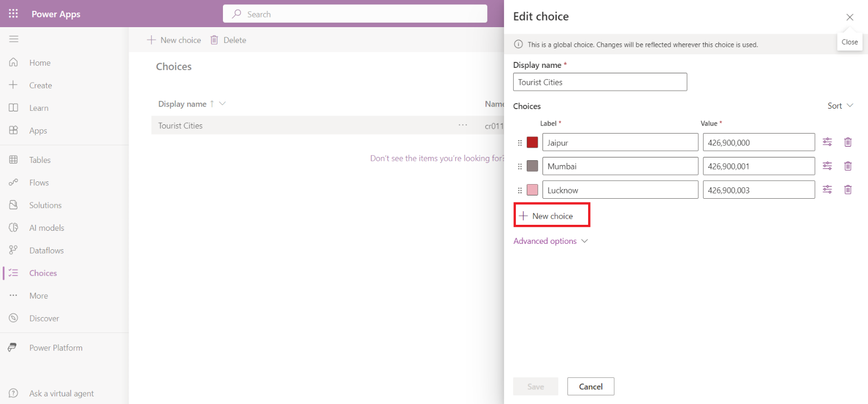868x404 pixels.
Task: Open Solutions from left navigation
Action: pos(45,205)
